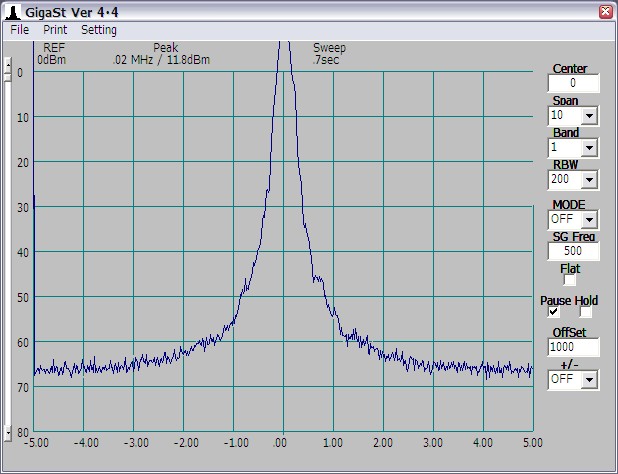Image resolution: width=618 pixels, height=474 pixels.
Task: Expand the Span dropdown
Action: tap(589, 116)
